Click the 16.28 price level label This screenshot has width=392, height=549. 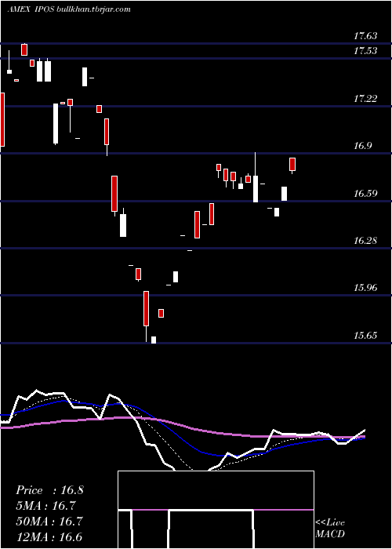click(365, 241)
